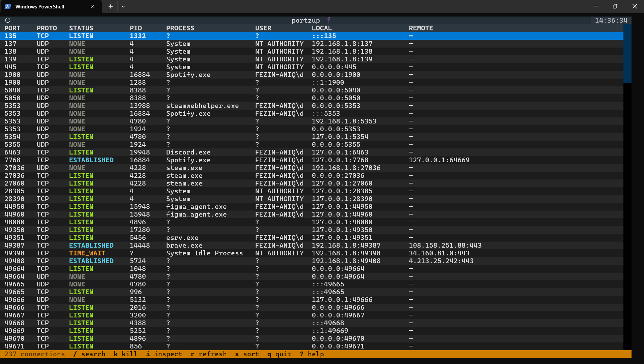Click the USER column header
The width and height of the screenshot is (644, 364).
(263, 28)
